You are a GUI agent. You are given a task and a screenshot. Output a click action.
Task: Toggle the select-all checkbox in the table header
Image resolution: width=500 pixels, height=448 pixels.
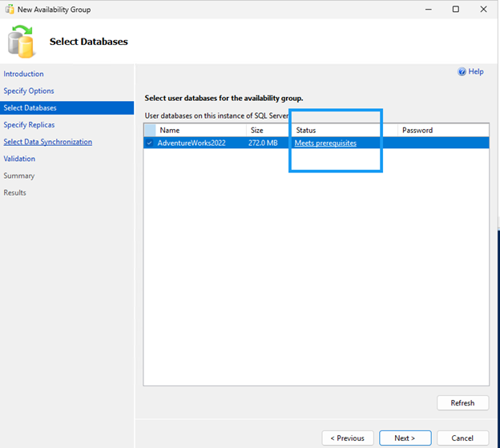click(150, 130)
